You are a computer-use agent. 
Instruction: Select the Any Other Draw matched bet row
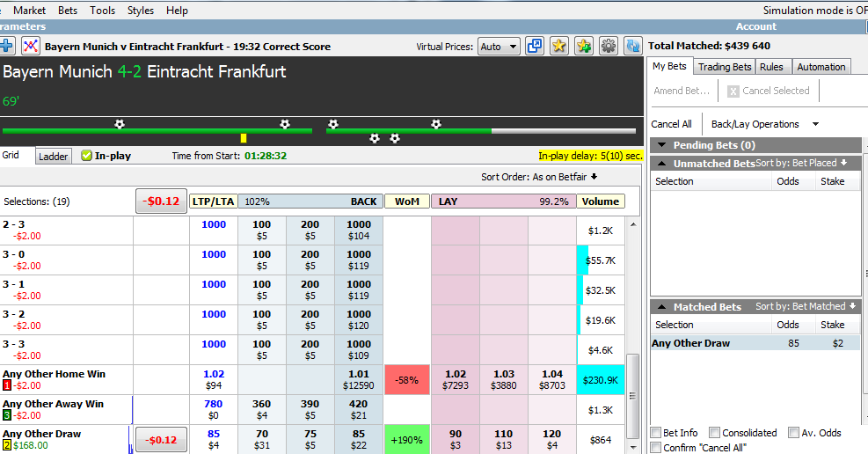[x=755, y=343]
